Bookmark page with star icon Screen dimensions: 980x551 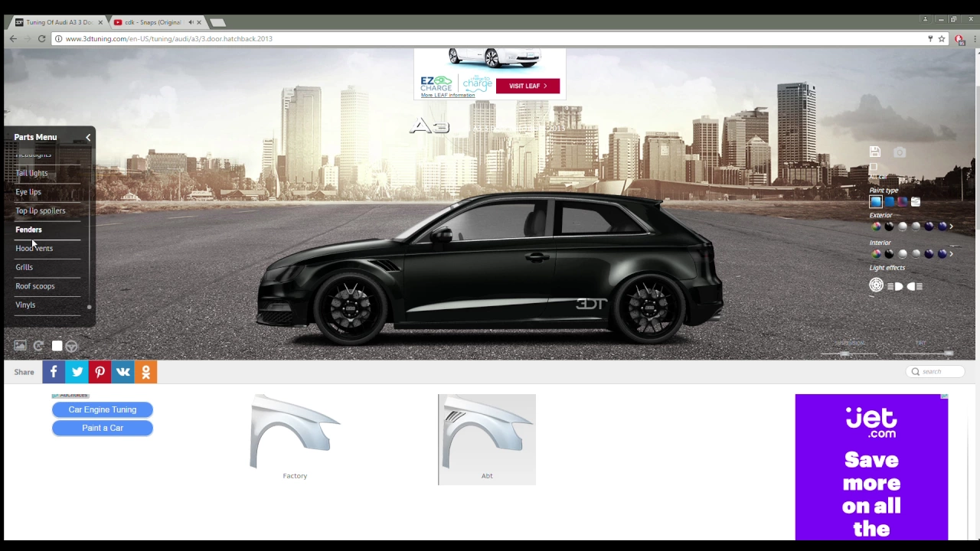pos(942,38)
